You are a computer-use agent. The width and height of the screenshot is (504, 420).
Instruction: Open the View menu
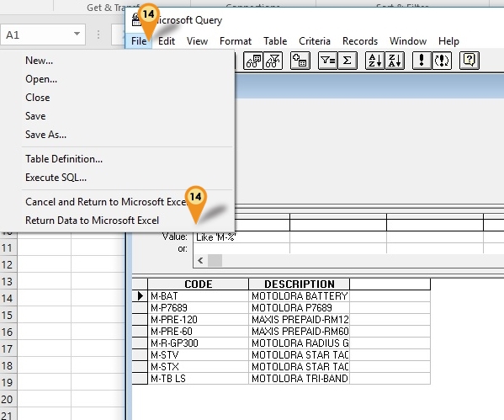tap(198, 41)
